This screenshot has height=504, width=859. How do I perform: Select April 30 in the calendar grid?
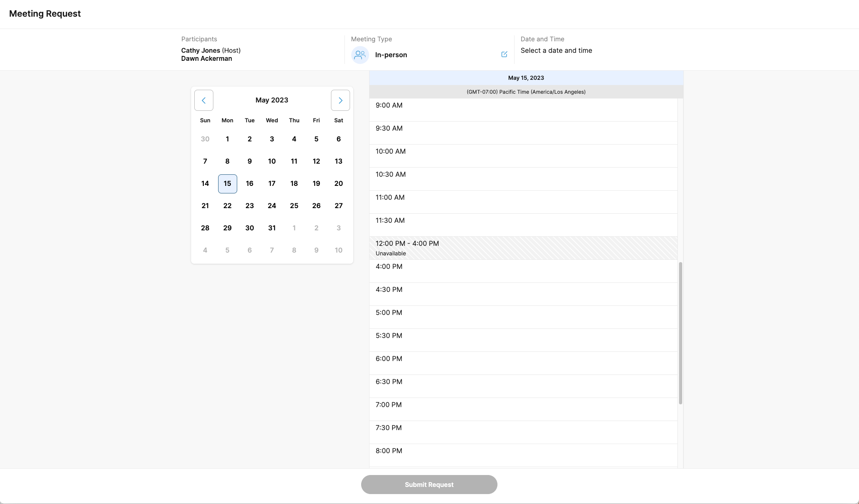pos(205,139)
